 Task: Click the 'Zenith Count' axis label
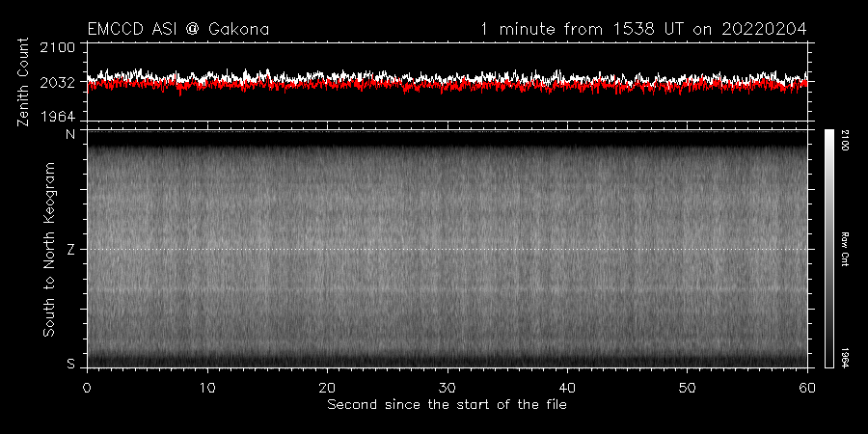(23, 82)
